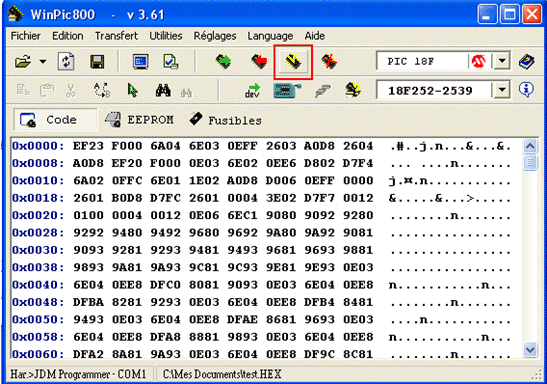Click the vertical scrollbar thumb

tap(530, 162)
